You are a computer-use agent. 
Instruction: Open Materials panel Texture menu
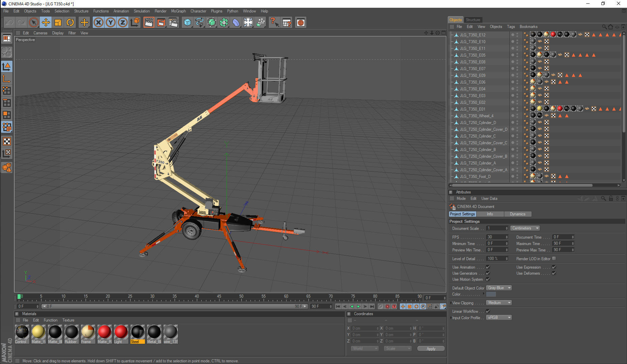click(x=68, y=320)
